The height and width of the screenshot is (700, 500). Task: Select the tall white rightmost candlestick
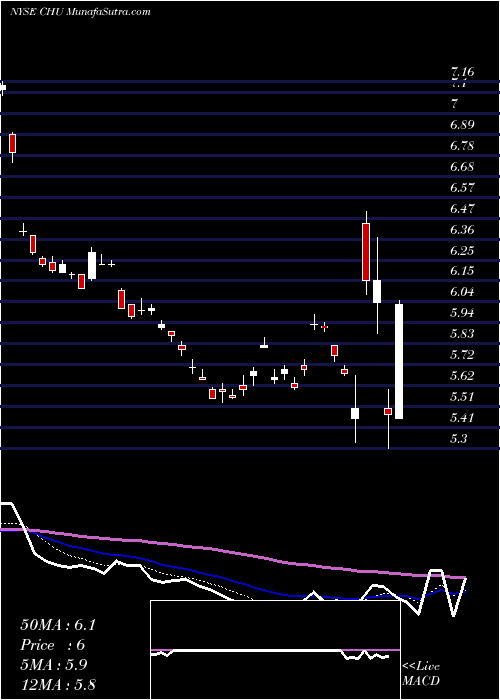point(399,361)
